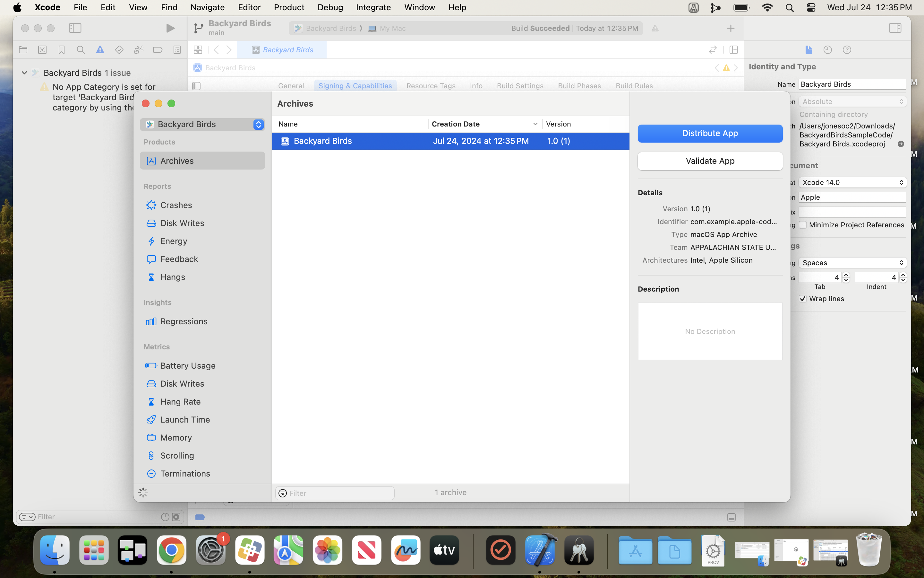This screenshot has width=924, height=578.
Task: Open System Settings in the Dock
Action: tap(210, 550)
